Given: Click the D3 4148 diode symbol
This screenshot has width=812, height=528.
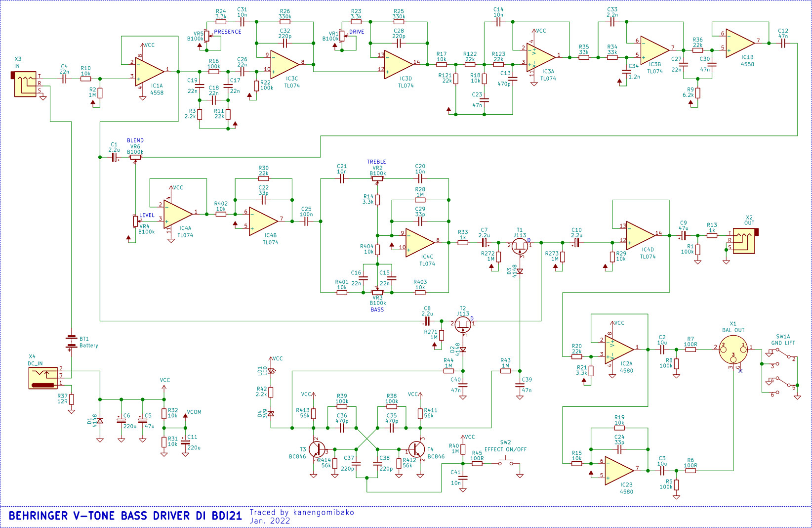Looking at the screenshot, I should click(520, 271).
